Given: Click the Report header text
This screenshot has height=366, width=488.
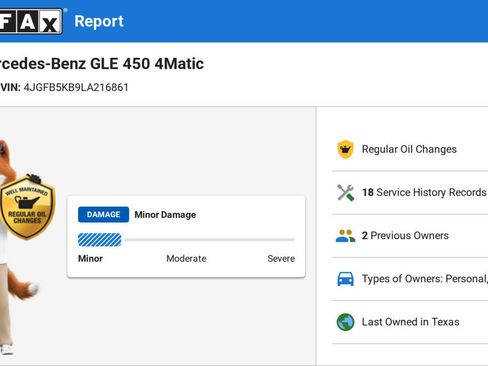Looking at the screenshot, I should pyautogui.click(x=99, y=22).
